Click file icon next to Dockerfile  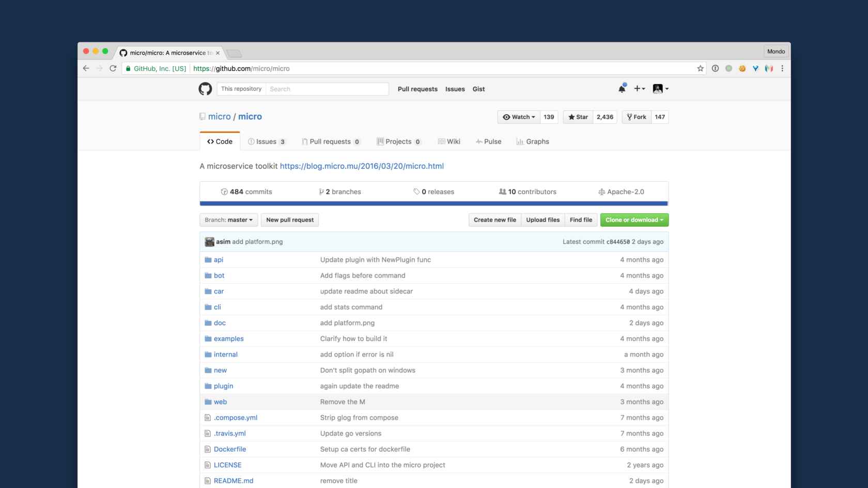[208, 449]
